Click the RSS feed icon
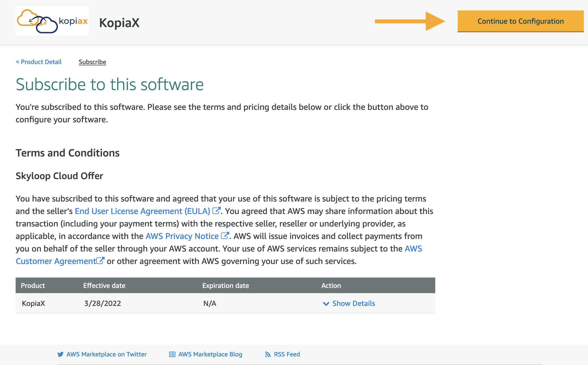 tap(268, 355)
